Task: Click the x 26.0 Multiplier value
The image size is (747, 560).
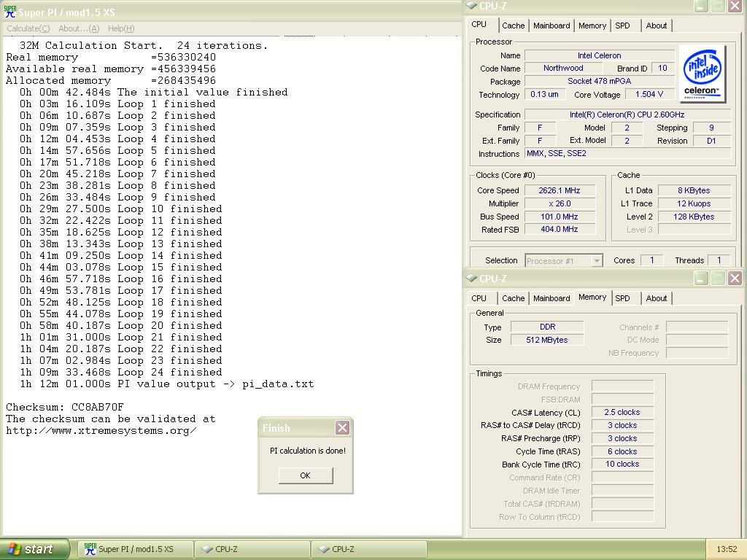Action: 560,203
